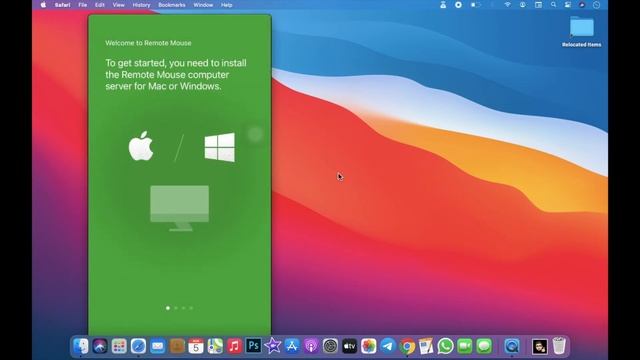
Task: Open the Apple menu
Action: (x=43, y=5)
